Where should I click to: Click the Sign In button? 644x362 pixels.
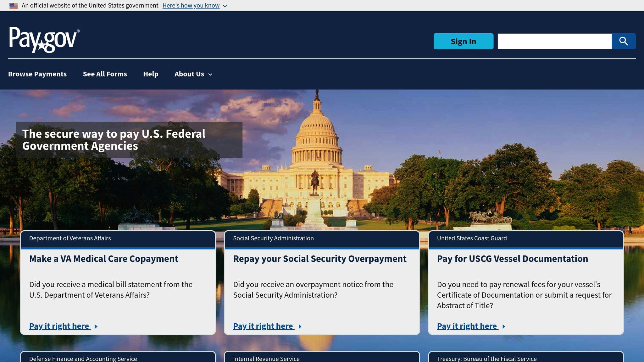tap(464, 41)
